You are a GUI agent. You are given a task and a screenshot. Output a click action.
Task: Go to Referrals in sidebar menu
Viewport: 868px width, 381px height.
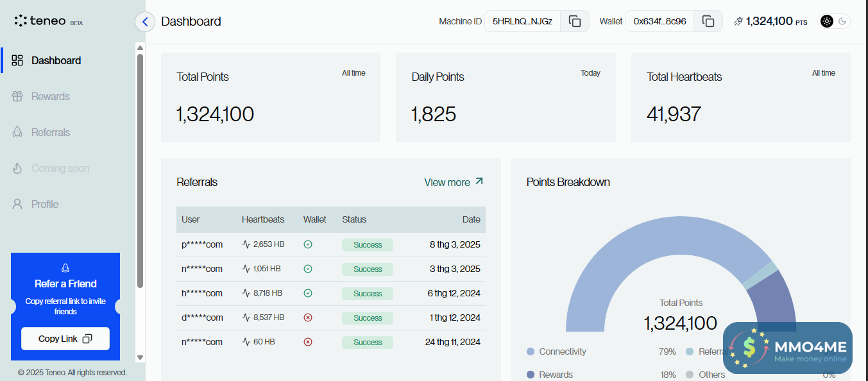click(x=50, y=132)
